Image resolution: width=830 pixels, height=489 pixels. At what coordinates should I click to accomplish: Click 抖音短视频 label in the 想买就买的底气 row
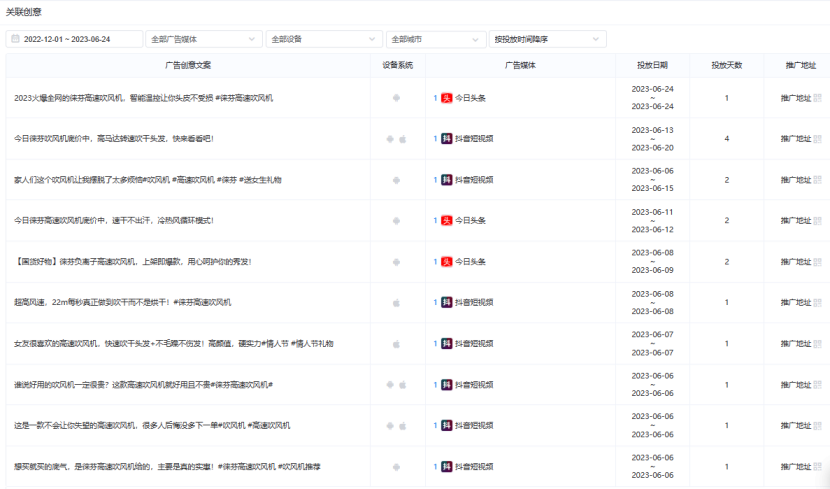click(474, 467)
